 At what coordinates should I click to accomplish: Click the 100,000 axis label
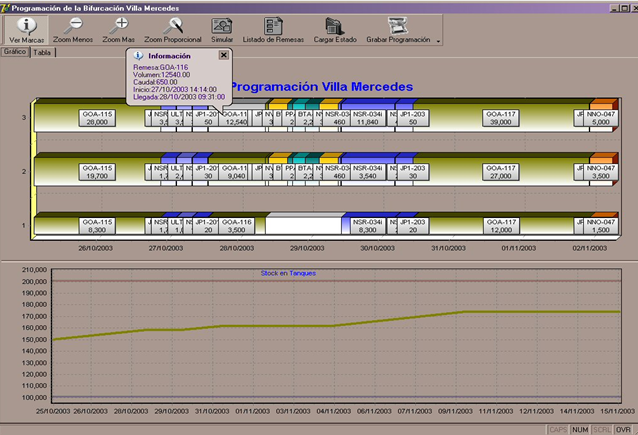click(x=35, y=397)
